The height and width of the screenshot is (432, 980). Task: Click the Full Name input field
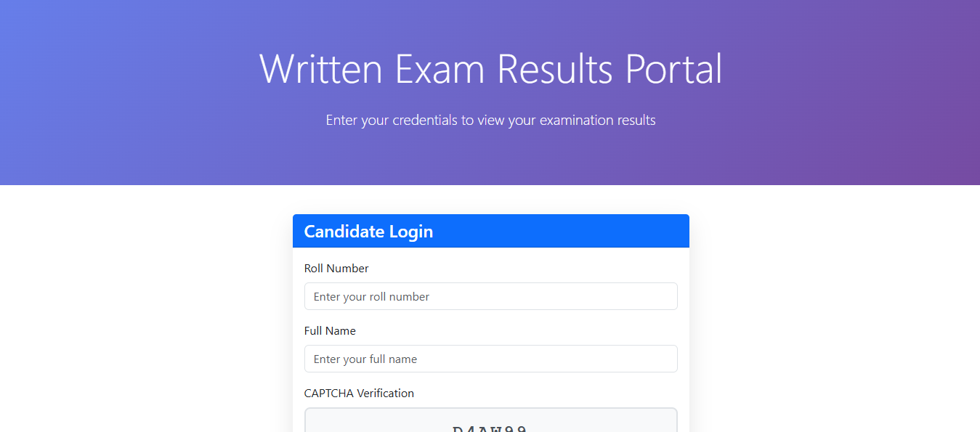(490, 359)
